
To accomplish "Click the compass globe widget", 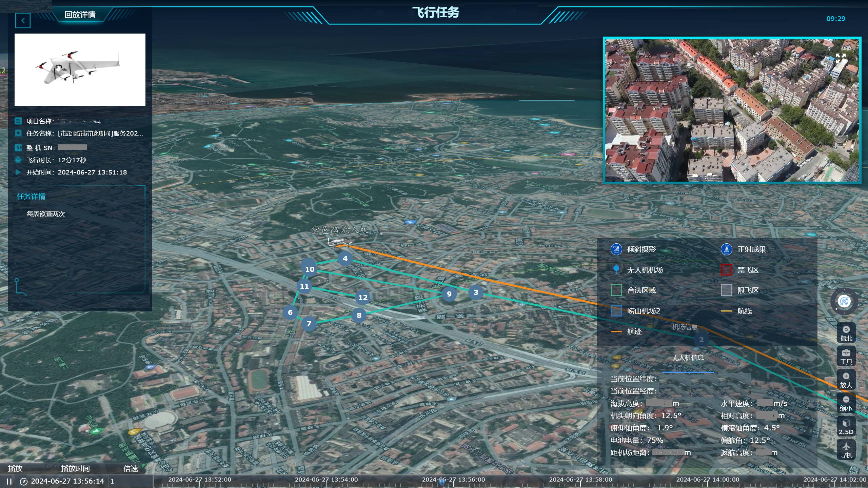I will [x=844, y=301].
